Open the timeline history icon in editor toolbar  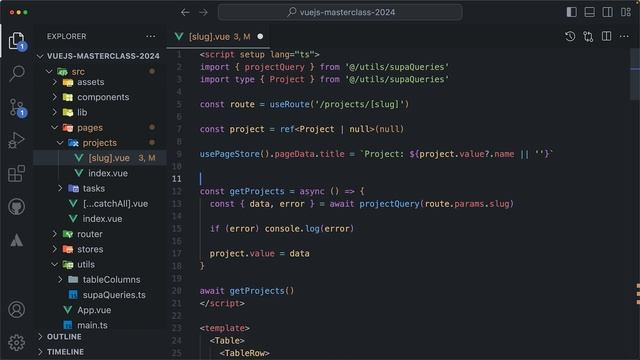click(x=570, y=36)
